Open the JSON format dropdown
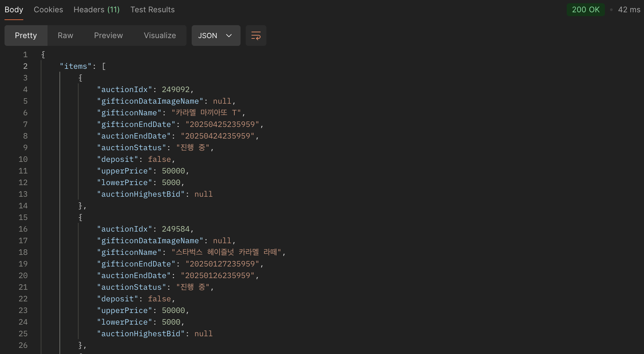The width and height of the screenshot is (644, 354). (216, 36)
